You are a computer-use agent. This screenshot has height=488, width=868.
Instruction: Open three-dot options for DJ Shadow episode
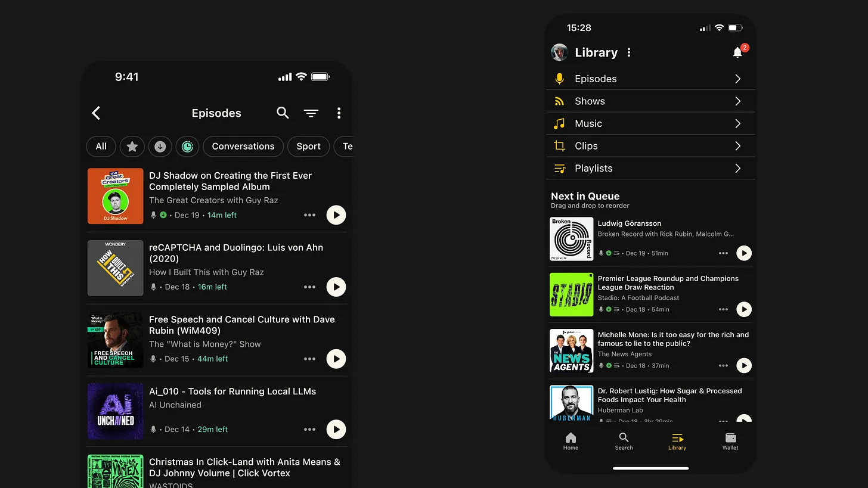point(309,215)
